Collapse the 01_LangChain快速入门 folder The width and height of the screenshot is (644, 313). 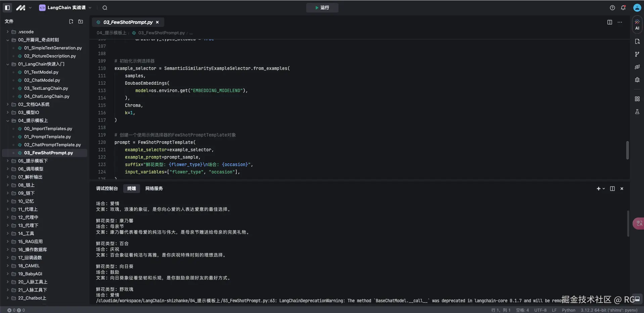pos(7,64)
